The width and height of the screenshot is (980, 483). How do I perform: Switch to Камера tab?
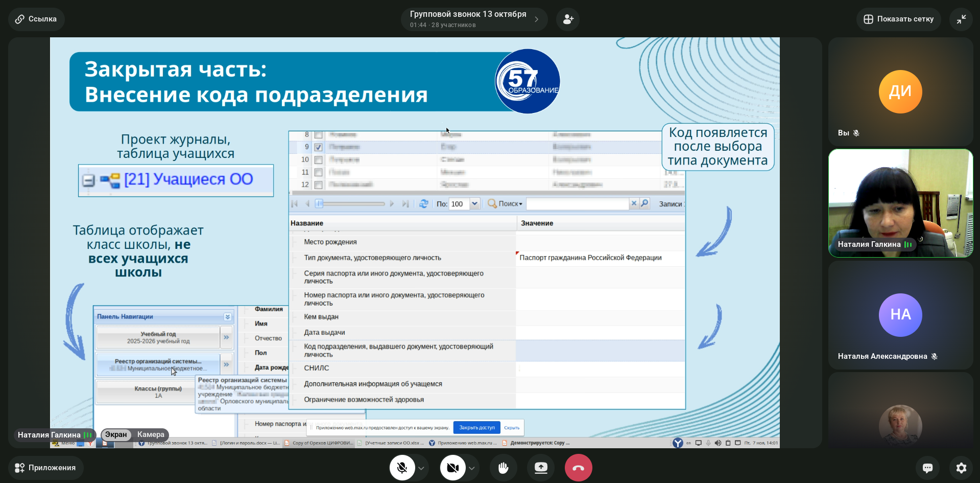(151, 435)
